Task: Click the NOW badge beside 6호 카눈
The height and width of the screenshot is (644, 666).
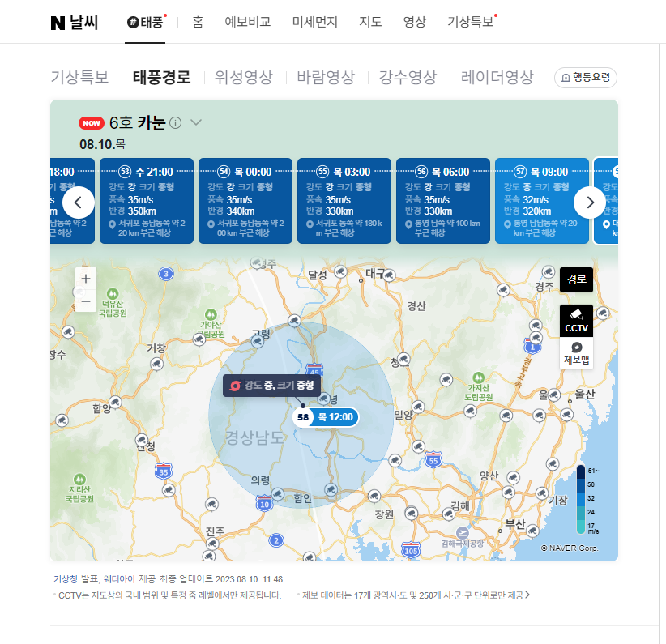Action: pos(92,123)
